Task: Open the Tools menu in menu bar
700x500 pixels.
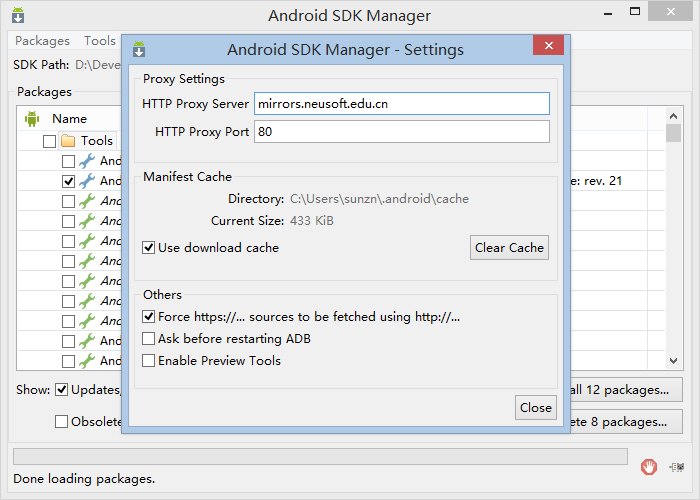Action: click(x=100, y=41)
